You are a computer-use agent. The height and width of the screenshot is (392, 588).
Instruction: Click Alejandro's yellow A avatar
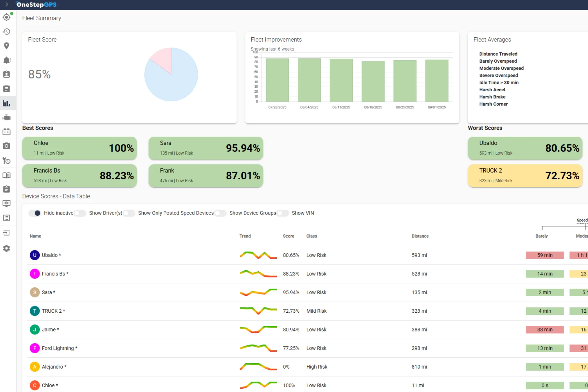(x=35, y=367)
